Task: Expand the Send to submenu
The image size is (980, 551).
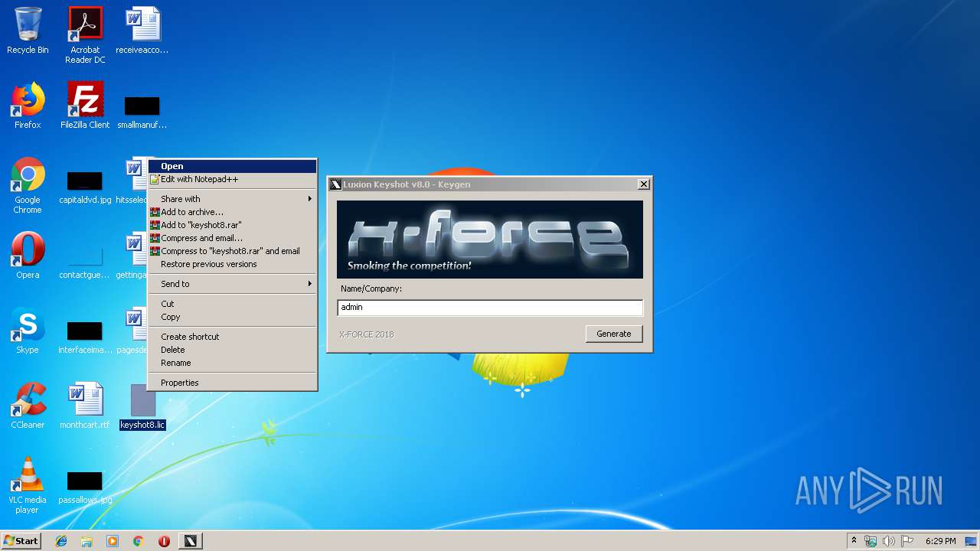Action: [233, 284]
